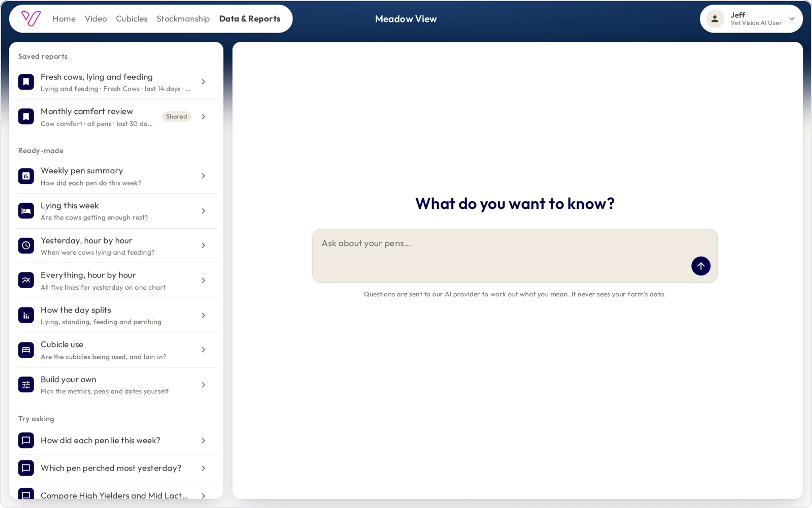
Task: Expand the Weekly pen summary chevron
Action: pyautogui.click(x=203, y=176)
